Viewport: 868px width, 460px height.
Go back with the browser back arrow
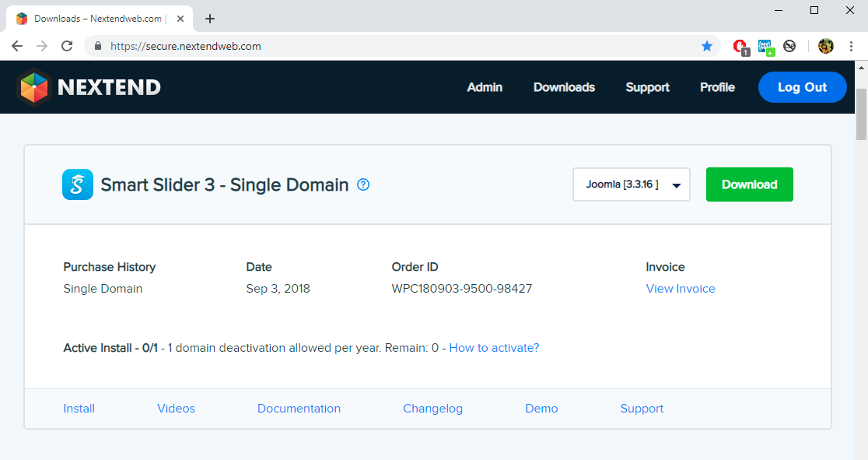[17, 46]
